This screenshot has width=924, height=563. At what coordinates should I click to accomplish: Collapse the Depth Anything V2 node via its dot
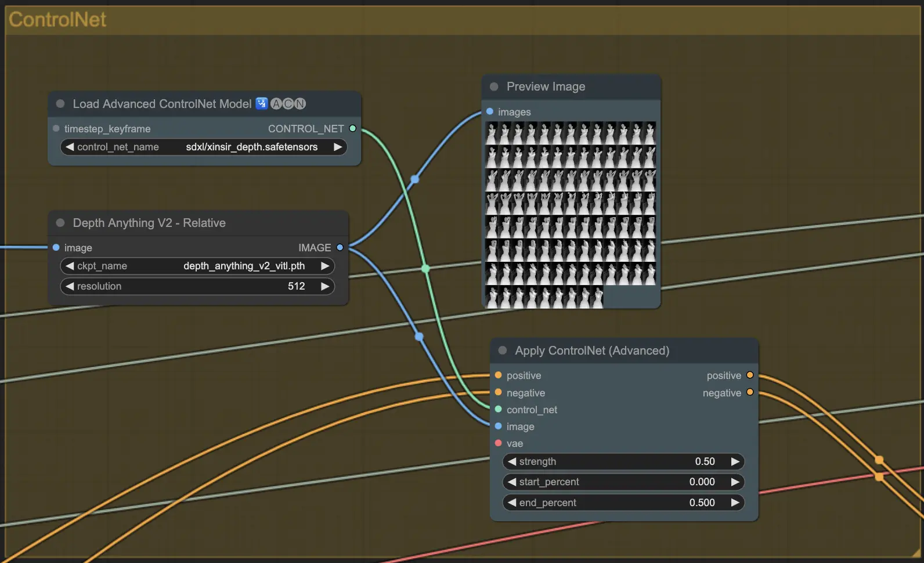[60, 223]
